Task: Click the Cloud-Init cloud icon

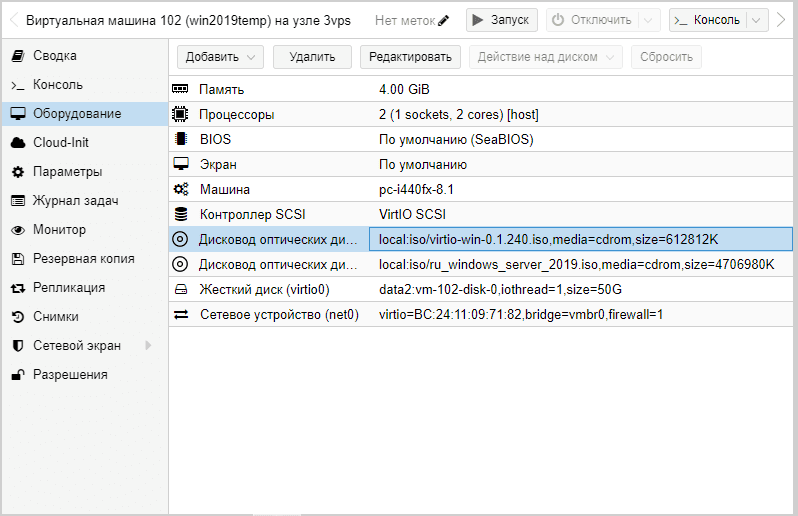Action: 18,142
